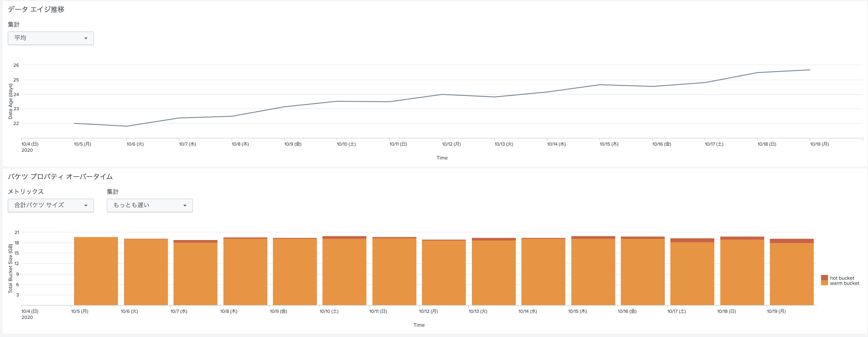Open the 平均 aggregation dropdown
868x337 pixels.
51,38
